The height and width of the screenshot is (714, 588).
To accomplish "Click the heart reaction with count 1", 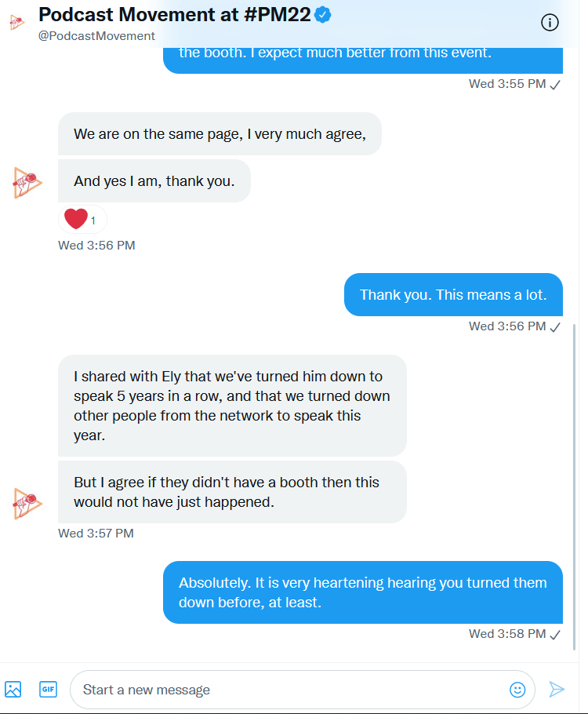I will [x=82, y=220].
